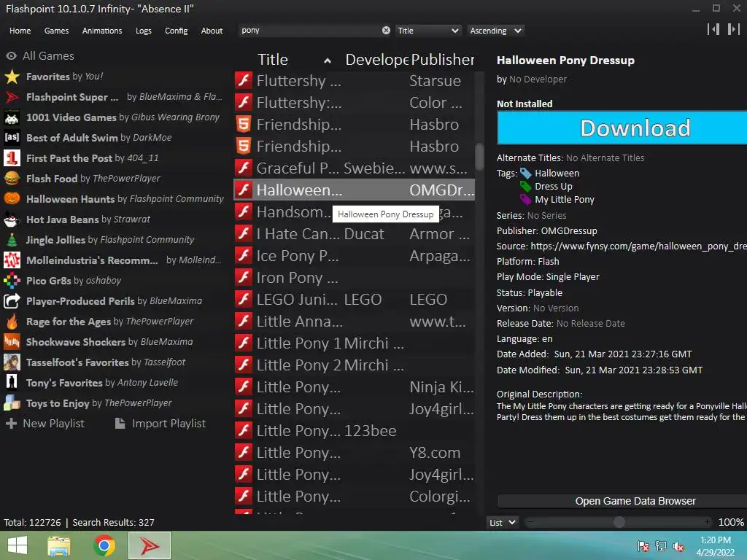The image size is (747, 560).
Task: Collapse the left sidebar
Action: (713, 29)
